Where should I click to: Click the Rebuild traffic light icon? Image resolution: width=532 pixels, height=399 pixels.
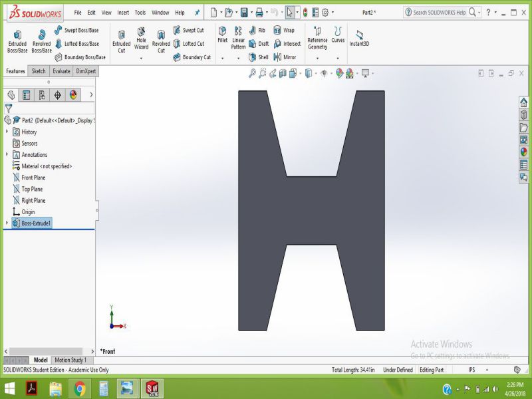[305, 13]
